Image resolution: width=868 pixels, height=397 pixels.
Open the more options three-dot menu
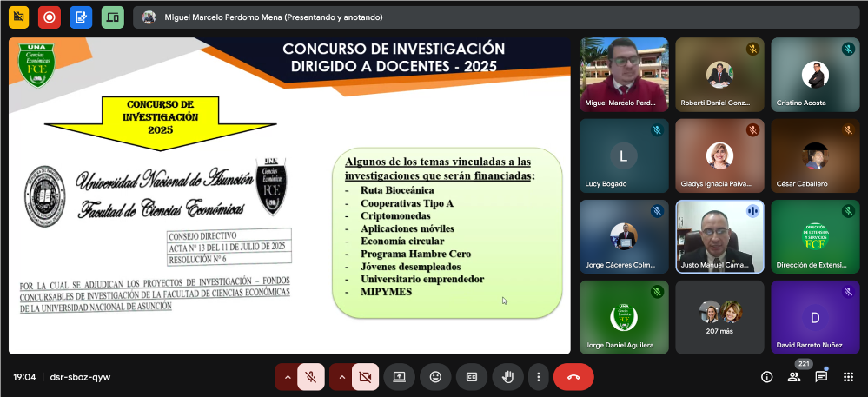(x=538, y=377)
